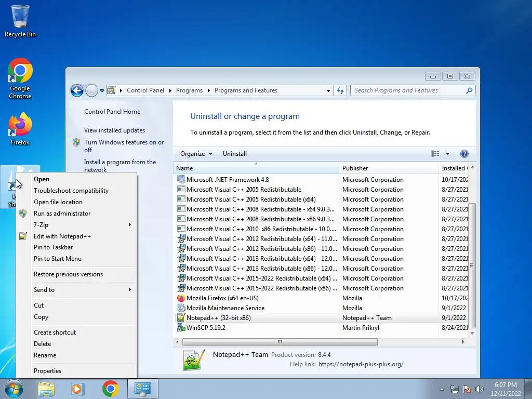Choose Open file location
This screenshot has width=532, height=399.
[77, 202]
